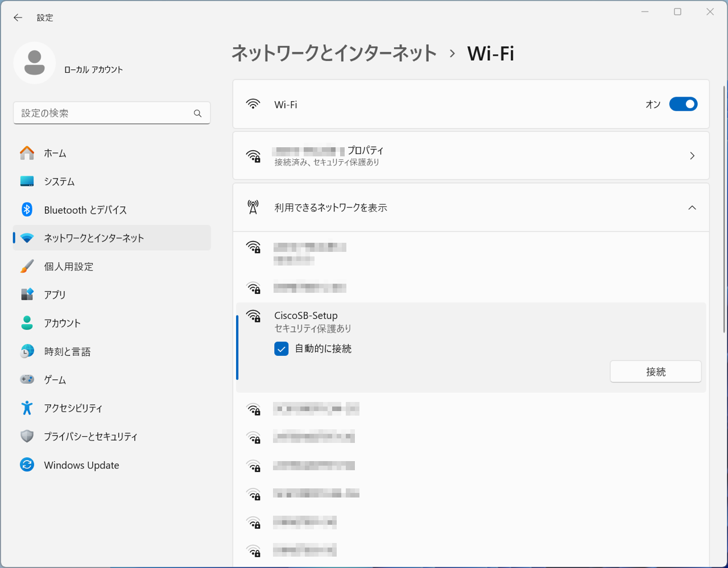Open Windows Update sync icon
This screenshot has width=728, height=568.
(27, 465)
